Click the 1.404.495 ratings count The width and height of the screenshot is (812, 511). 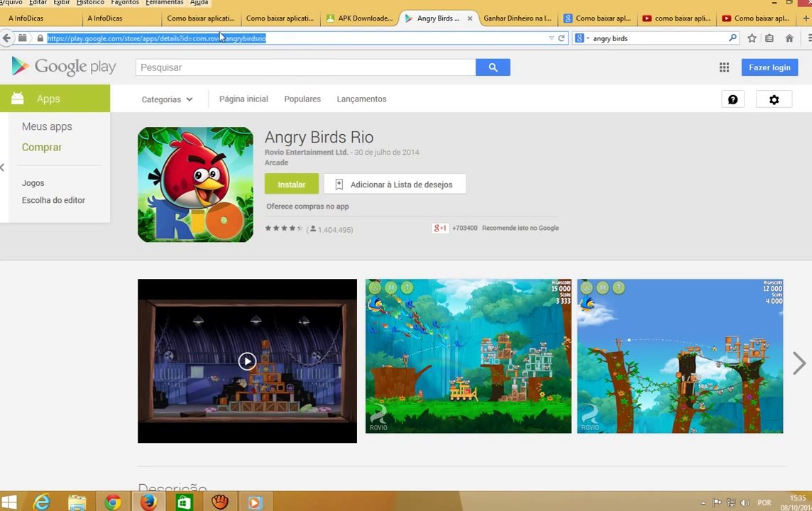[x=335, y=230]
